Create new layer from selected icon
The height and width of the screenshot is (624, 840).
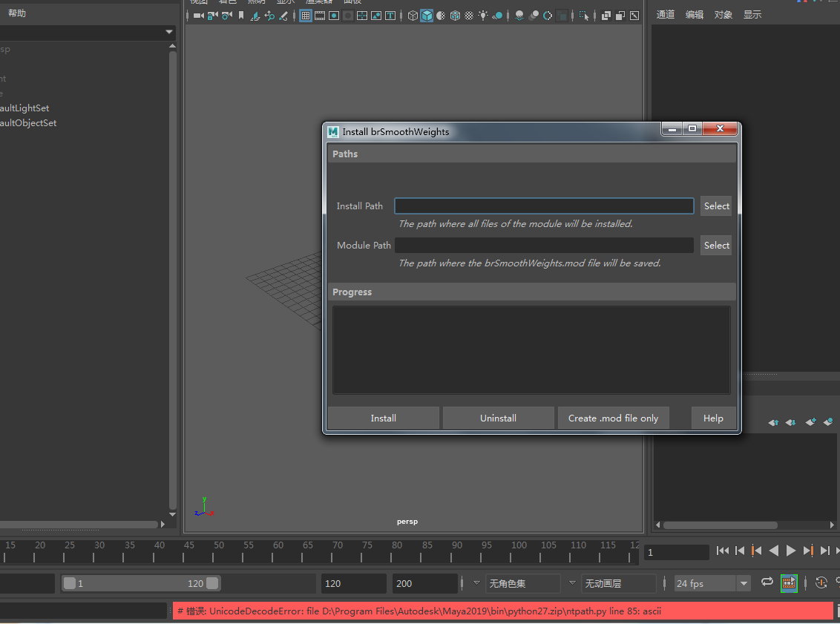[828, 421]
